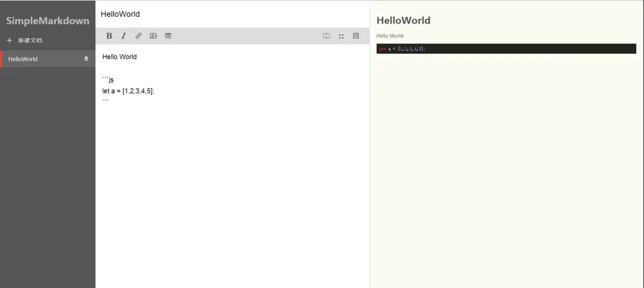Click the SimpleMarkdown logo title
This screenshot has height=288, width=644.
click(48, 21)
